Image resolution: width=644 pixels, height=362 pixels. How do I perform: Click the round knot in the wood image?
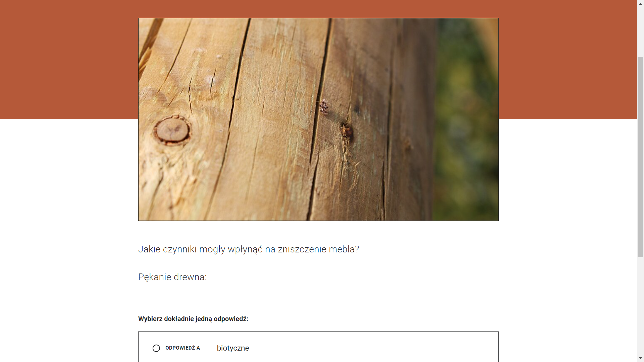point(172,130)
